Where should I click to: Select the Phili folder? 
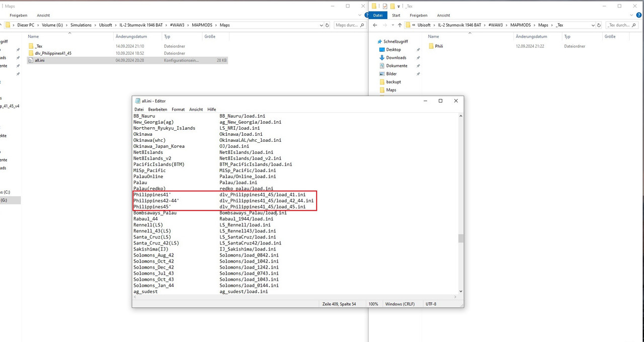click(x=439, y=46)
